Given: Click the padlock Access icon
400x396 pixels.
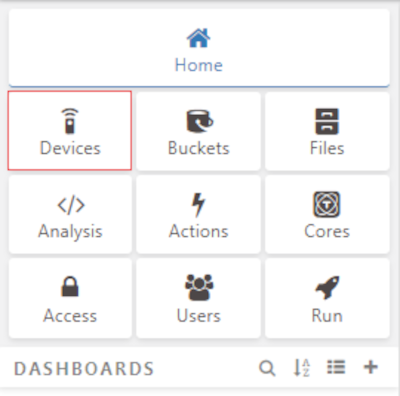Looking at the screenshot, I should tap(70, 287).
